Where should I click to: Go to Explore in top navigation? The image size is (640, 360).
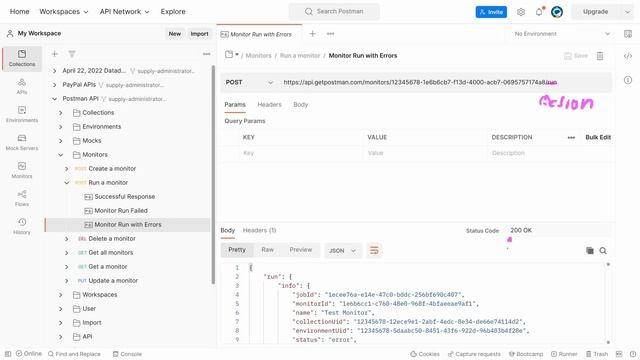coord(173,11)
